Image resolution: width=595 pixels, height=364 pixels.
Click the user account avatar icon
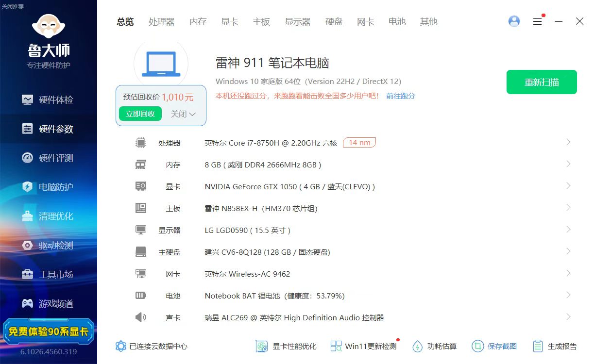point(514,21)
